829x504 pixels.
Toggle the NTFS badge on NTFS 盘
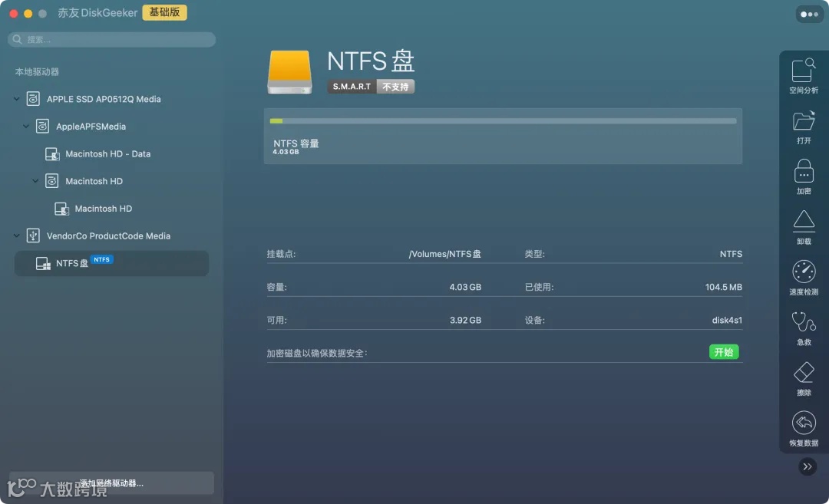101,259
